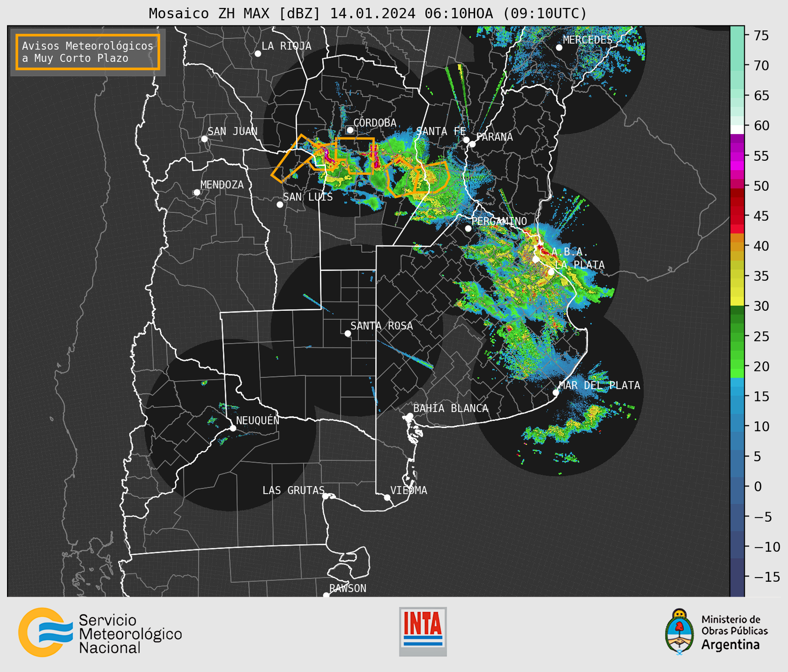Click the Ministerio de Obras Públicas text
The height and width of the screenshot is (672, 788).
[x=734, y=625]
